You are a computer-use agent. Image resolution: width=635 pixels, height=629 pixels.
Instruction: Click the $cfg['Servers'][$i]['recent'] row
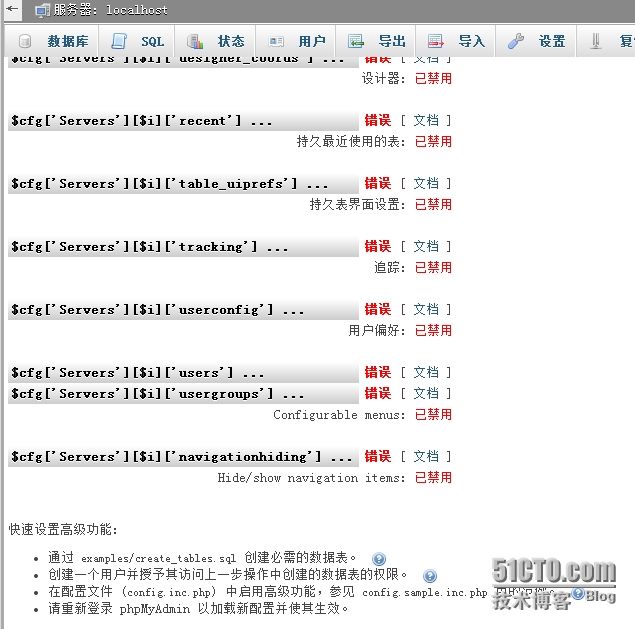183,121
